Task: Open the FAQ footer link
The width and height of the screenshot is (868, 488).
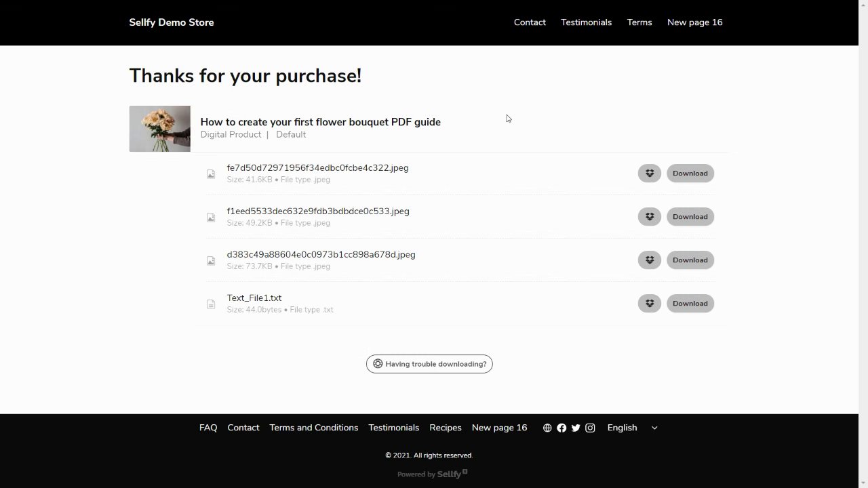Action: tap(208, 428)
